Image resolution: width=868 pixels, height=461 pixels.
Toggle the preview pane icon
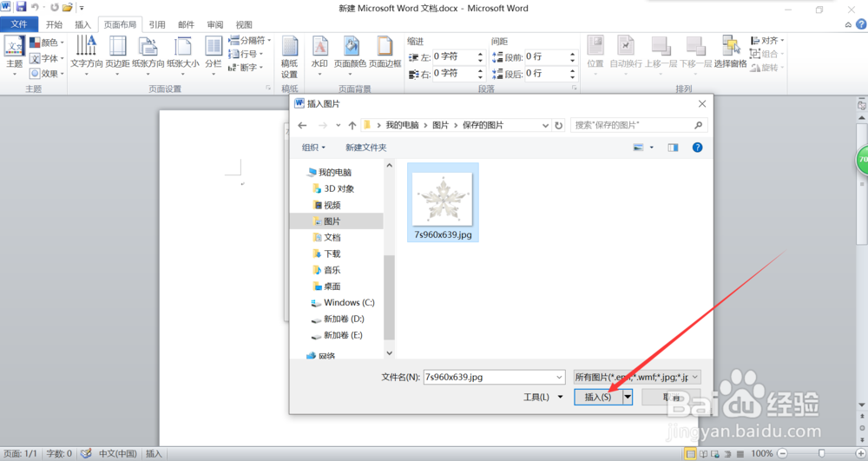(673, 148)
